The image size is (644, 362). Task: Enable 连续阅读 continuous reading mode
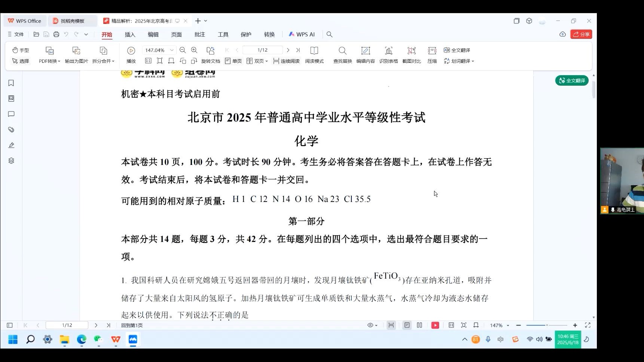coord(286,61)
